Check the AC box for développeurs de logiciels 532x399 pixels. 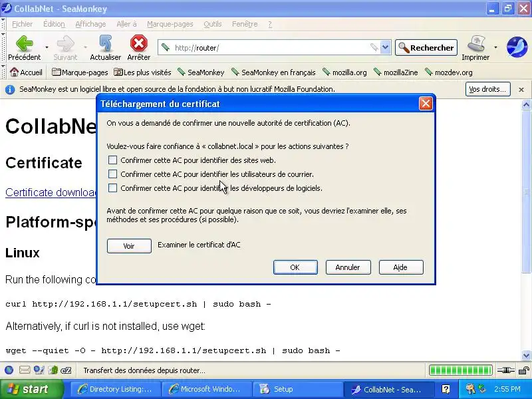point(112,188)
